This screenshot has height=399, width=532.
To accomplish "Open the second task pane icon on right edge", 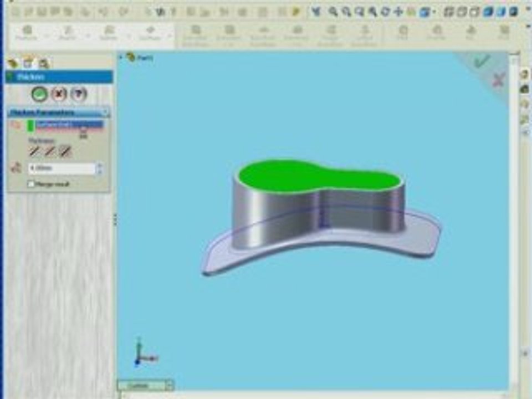I will (525, 89).
